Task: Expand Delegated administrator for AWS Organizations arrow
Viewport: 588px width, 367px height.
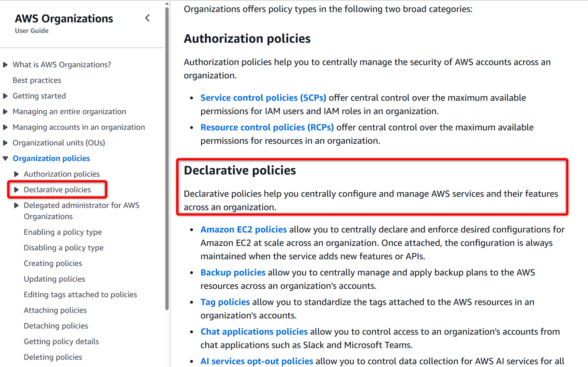Action: pos(17,205)
